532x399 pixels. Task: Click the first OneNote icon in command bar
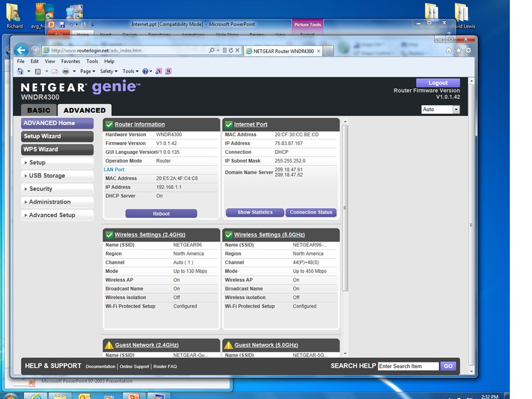click(x=158, y=71)
